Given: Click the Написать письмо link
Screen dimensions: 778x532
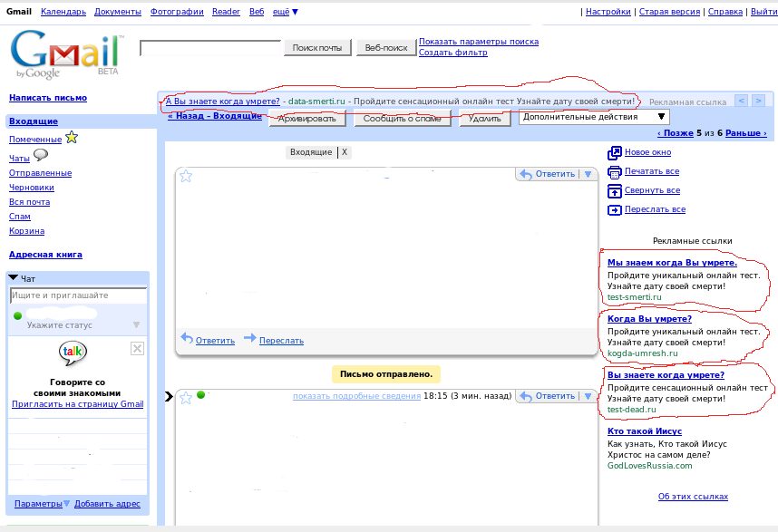Looking at the screenshot, I should point(48,98).
